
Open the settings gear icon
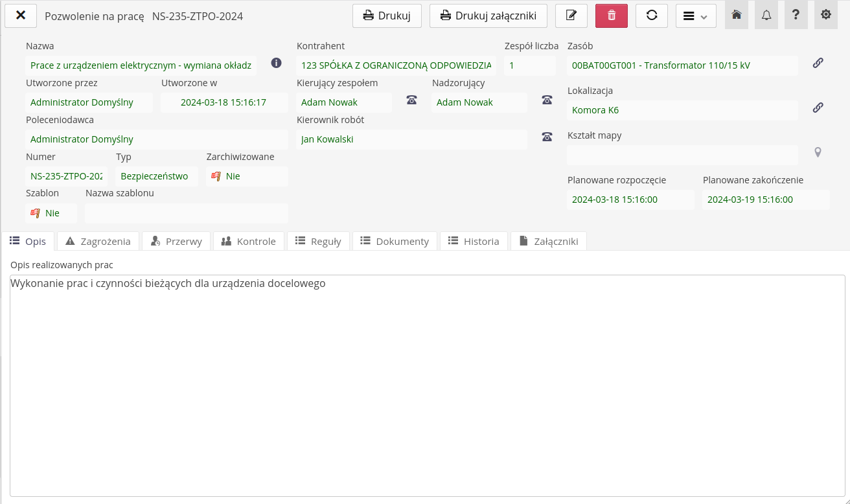coord(825,16)
